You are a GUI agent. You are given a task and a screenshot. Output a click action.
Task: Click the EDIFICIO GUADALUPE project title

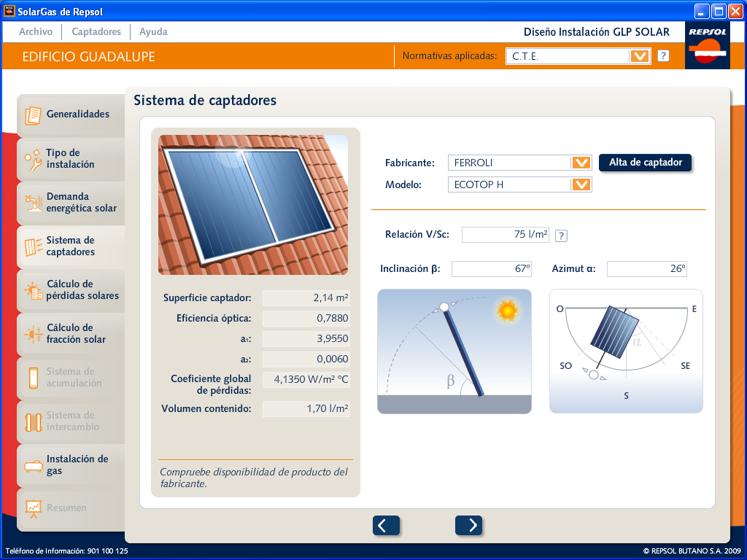(x=88, y=57)
